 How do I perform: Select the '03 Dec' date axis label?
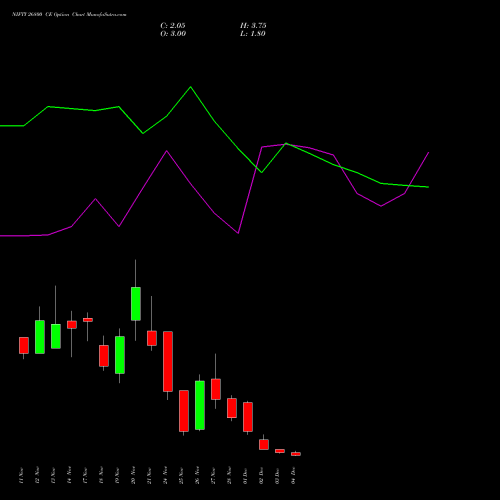pyautogui.click(x=277, y=475)
